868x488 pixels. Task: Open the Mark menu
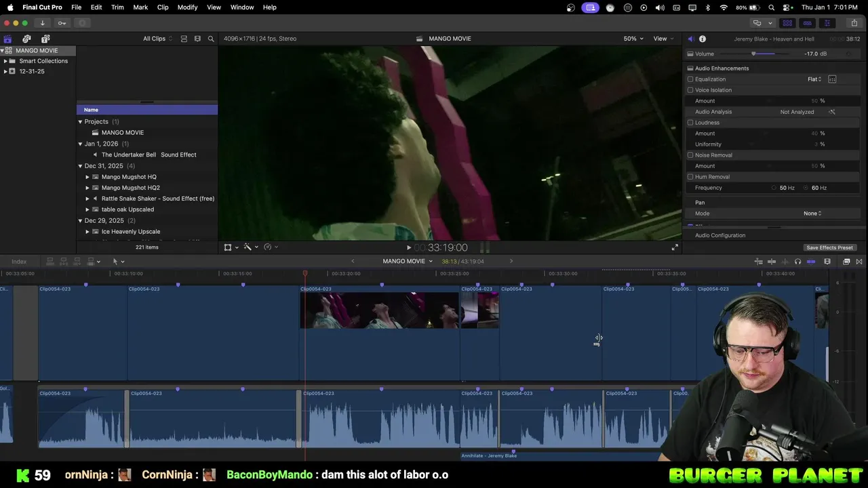click(140, 7)
